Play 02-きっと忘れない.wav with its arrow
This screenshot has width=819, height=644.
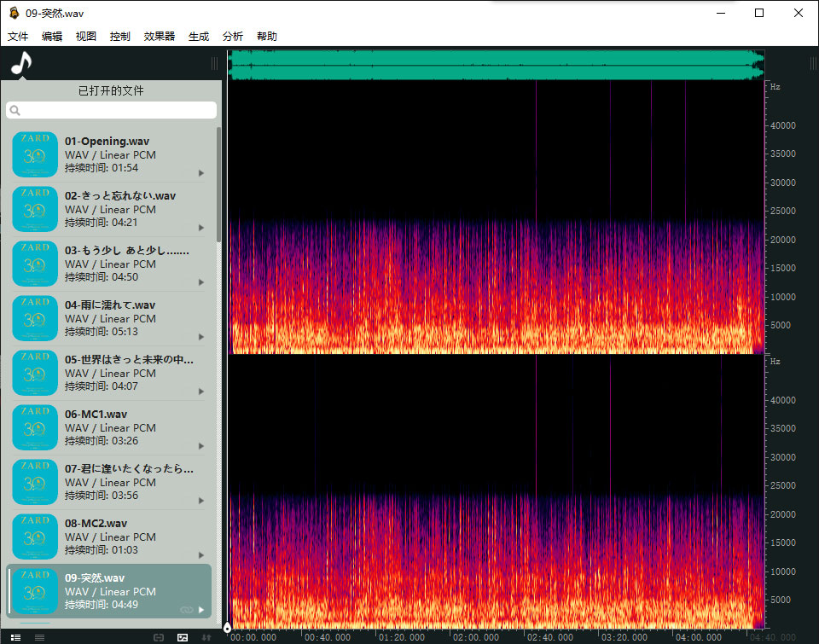pos(201,228)
